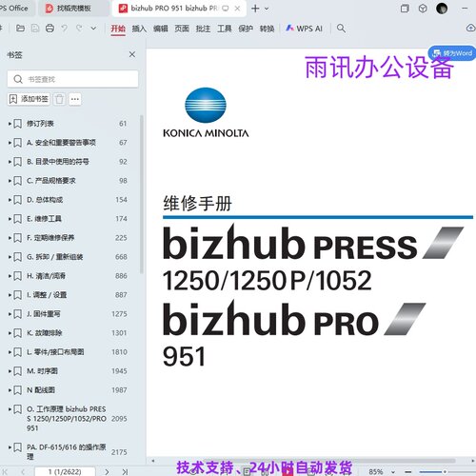Click the cube icon in title bar
The image size is (476, 476).
click(423, 9)
